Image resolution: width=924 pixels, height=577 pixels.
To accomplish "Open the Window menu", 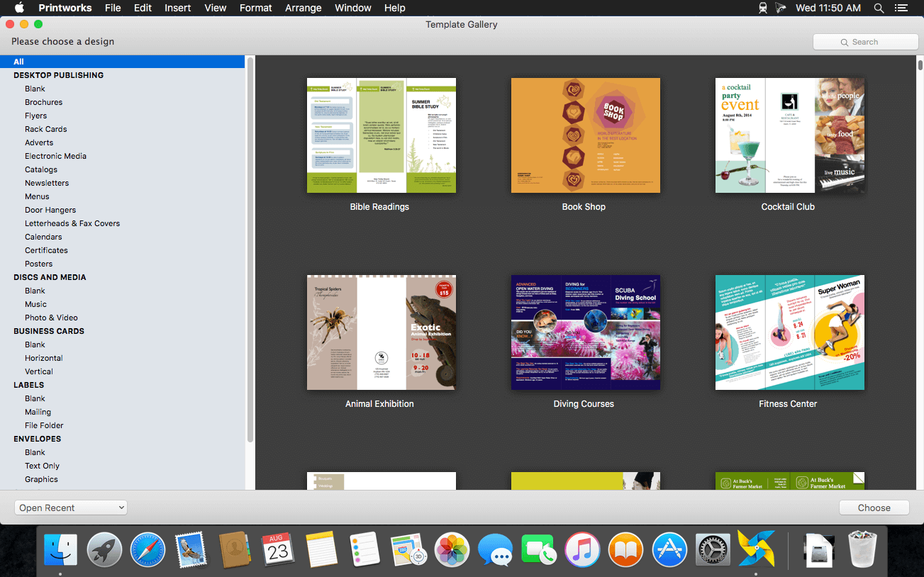I will coord(352,8).
